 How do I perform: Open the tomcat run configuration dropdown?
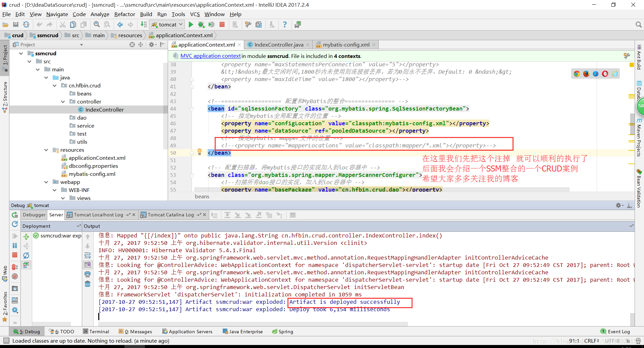pos(167,24)
